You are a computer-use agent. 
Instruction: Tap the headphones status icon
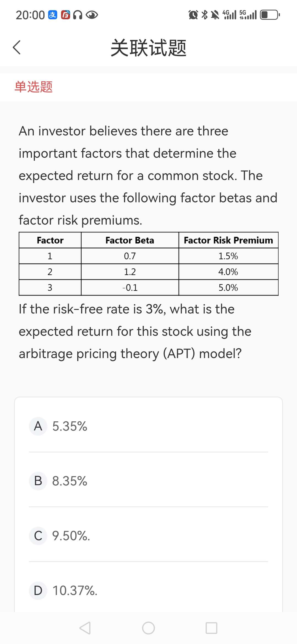tap(78, 15)
